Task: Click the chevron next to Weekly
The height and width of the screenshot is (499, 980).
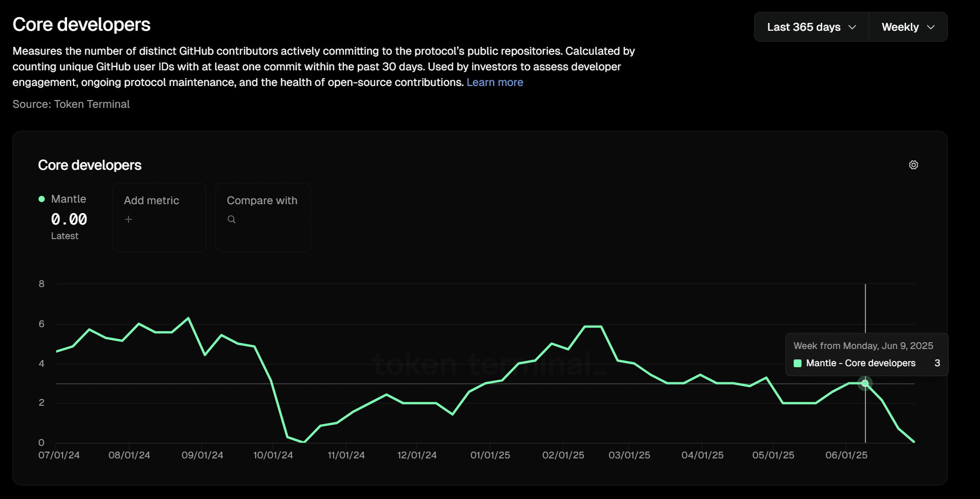Action: click(931, 27)
